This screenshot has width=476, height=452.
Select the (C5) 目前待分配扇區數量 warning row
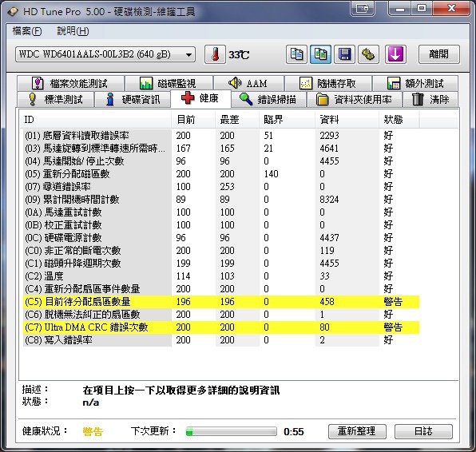tap(221, 301)
